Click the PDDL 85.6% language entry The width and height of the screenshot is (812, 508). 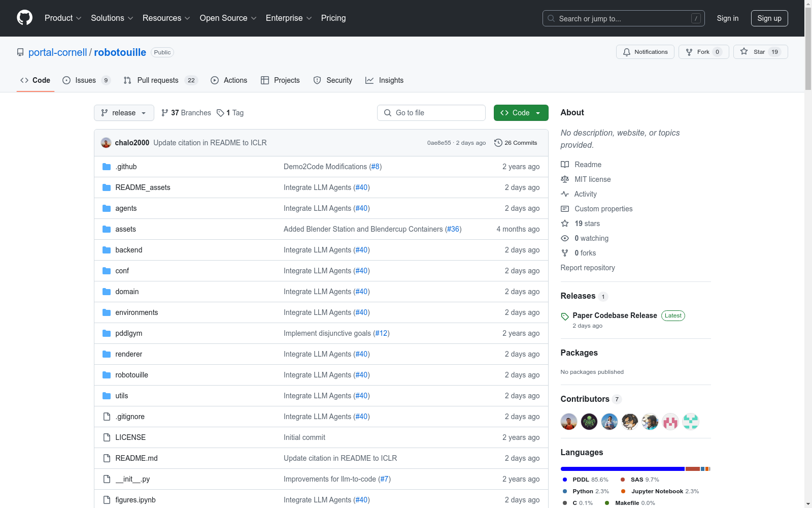pos(585,480)
